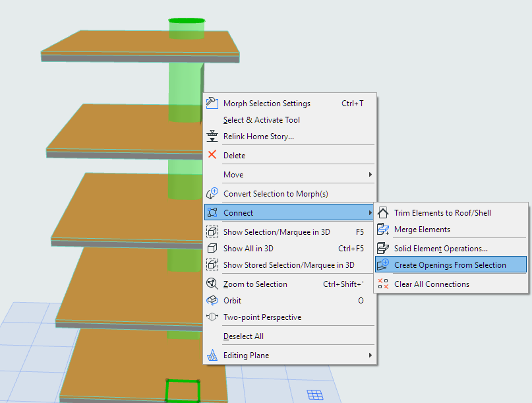The height and width of the screenshot is (403, 532).
Task: Choose Clear All Connections
Action: click(x=451, y=284)
